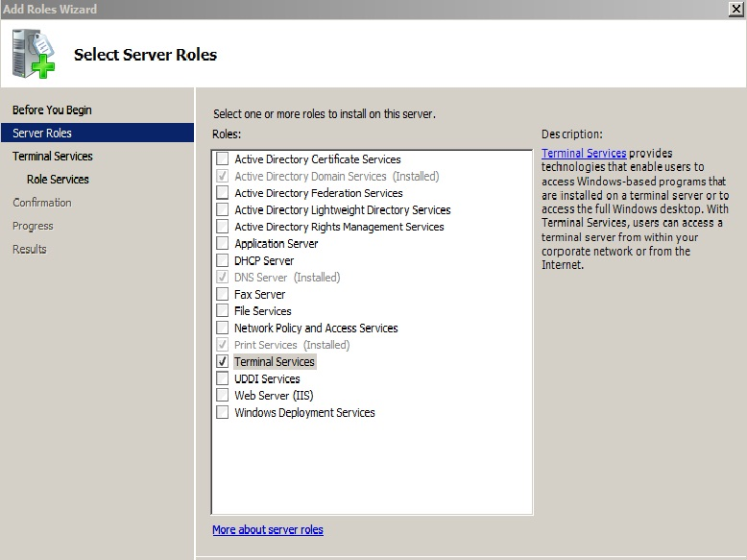This screenshot has height=560, width=747.
Task: Uncheck the Terminal Services role
Action: coord(222,361)
